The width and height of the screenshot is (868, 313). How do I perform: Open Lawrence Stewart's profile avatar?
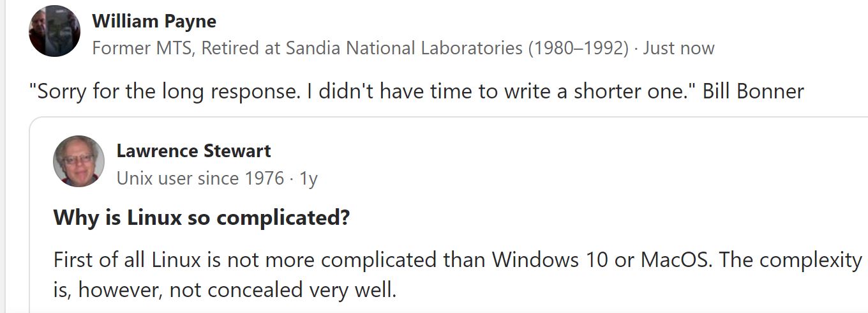point(79,161)
